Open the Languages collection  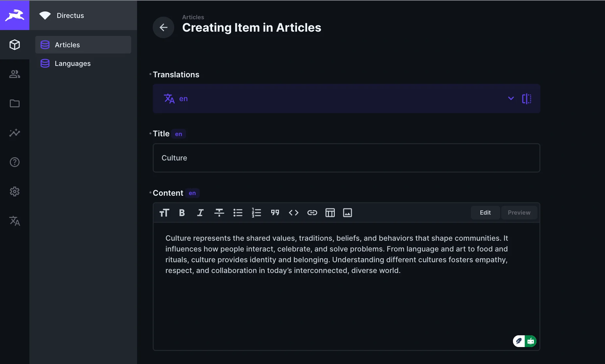pyautogui.click(x=72, y=63)
